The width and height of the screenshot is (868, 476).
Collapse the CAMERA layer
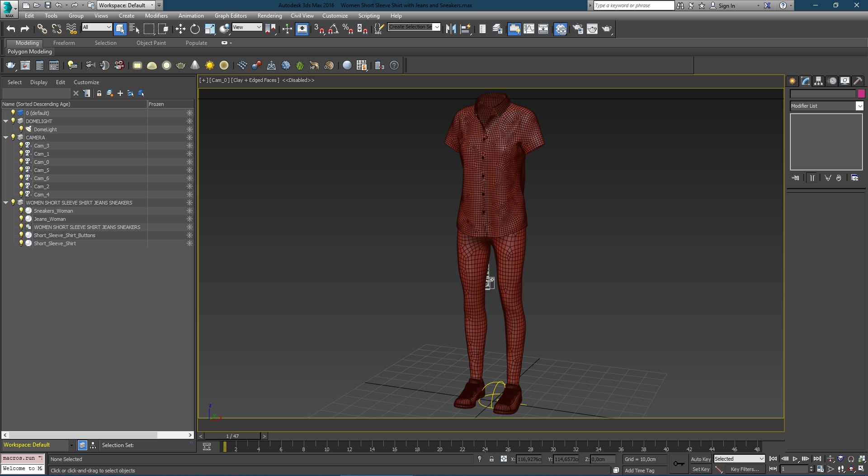(x=5, y=138)
